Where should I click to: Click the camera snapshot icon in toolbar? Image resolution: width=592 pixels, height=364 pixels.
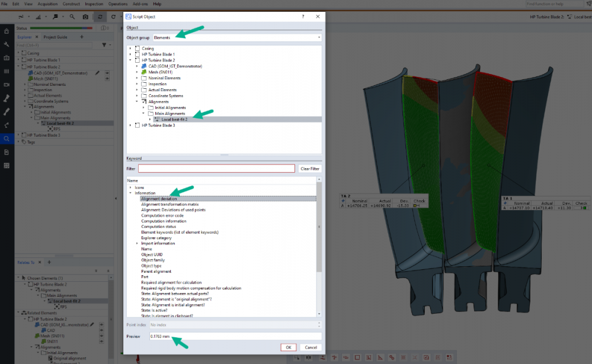tap(85, 17)
